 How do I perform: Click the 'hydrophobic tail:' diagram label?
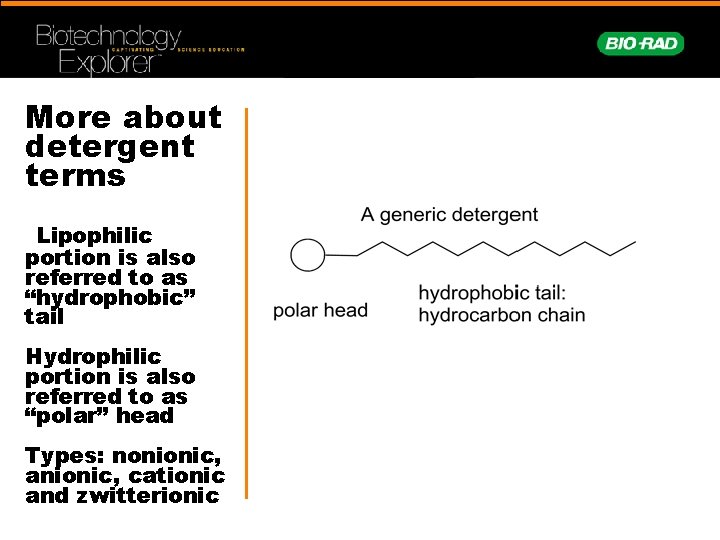coord(492,293)
